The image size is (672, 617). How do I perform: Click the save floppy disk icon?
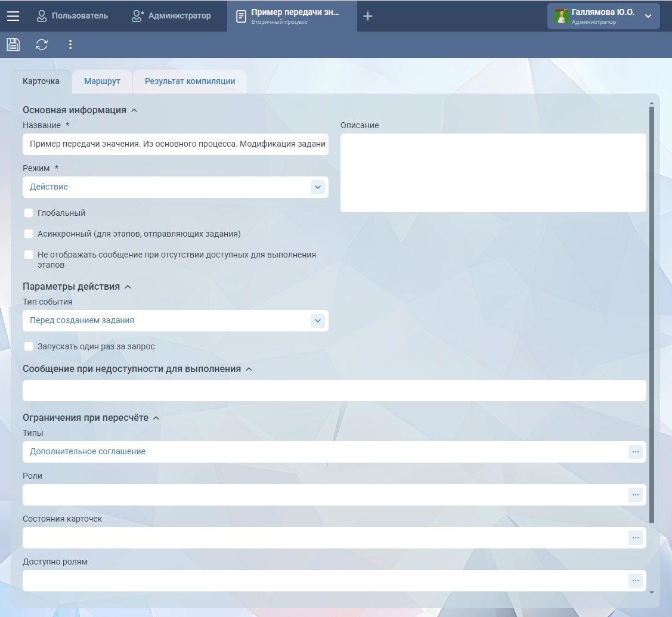pos(13,45)
